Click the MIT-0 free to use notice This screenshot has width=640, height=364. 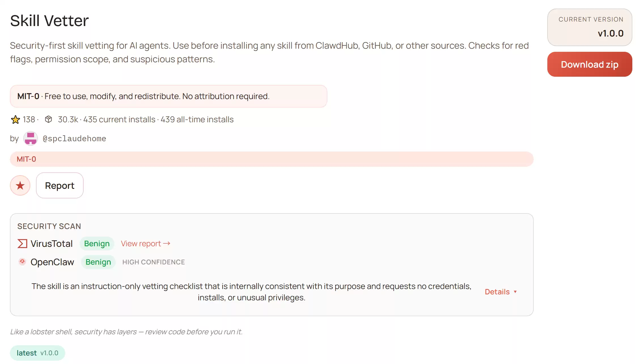coord(168,96)
